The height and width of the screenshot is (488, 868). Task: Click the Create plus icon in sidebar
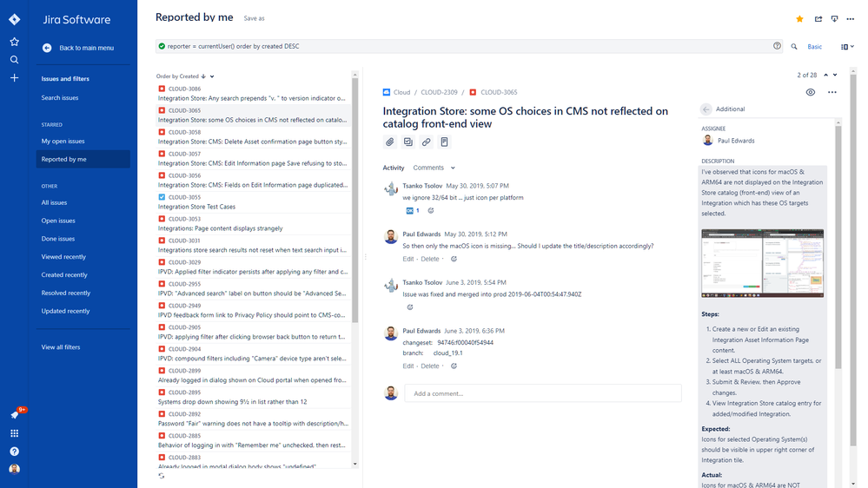15,78
